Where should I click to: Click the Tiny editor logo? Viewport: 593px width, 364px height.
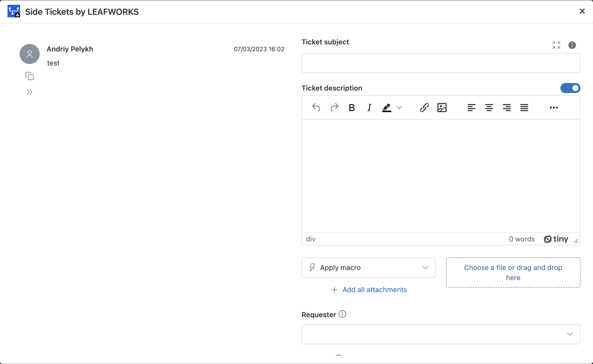point(556,239)
